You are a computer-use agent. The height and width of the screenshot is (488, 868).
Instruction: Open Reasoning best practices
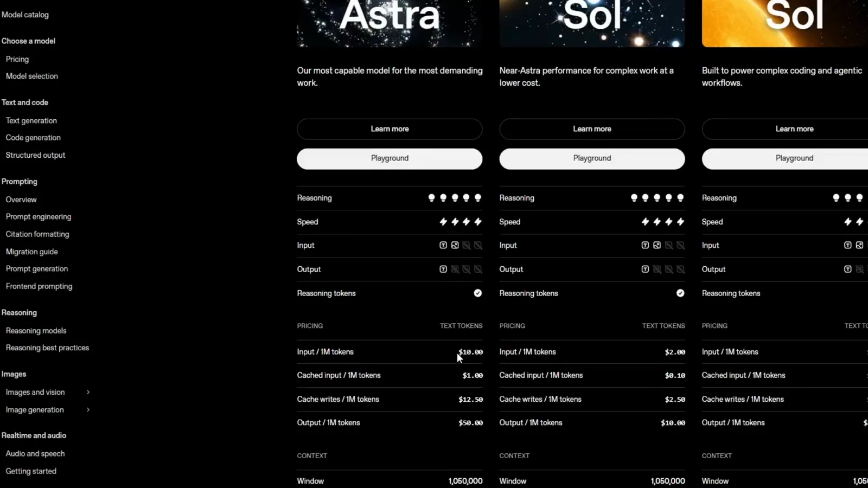[x=47, y=348]
